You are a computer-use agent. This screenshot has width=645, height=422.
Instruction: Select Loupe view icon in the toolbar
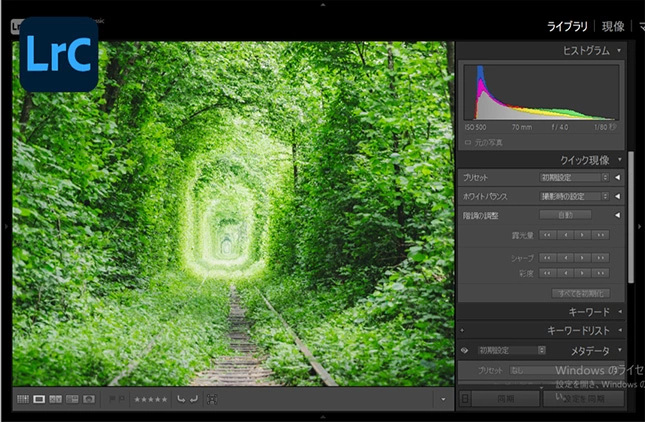click(x=39, y=399)
